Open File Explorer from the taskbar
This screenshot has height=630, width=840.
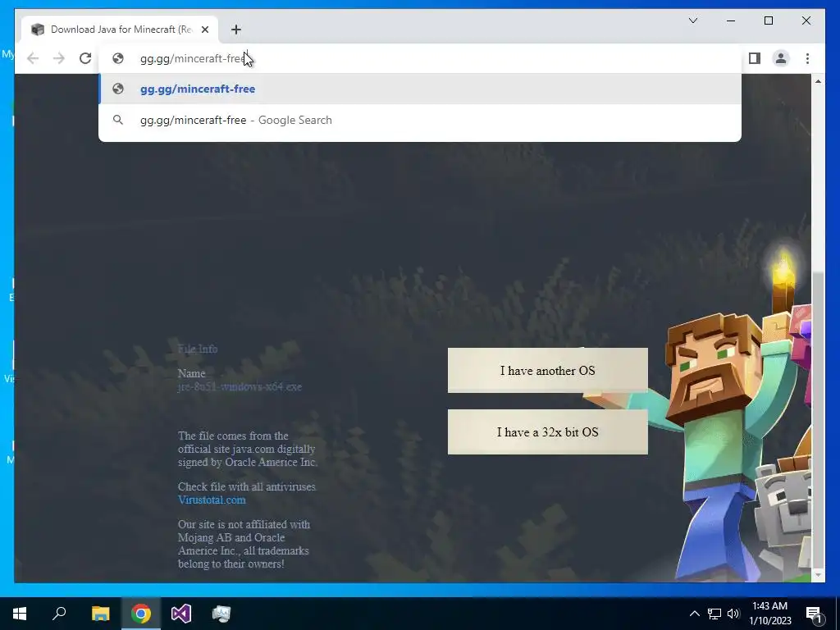tap(100, 614)
